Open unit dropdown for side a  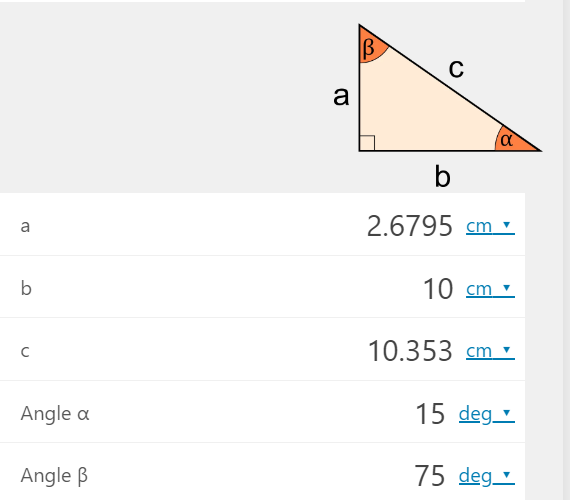coord(490,226)
